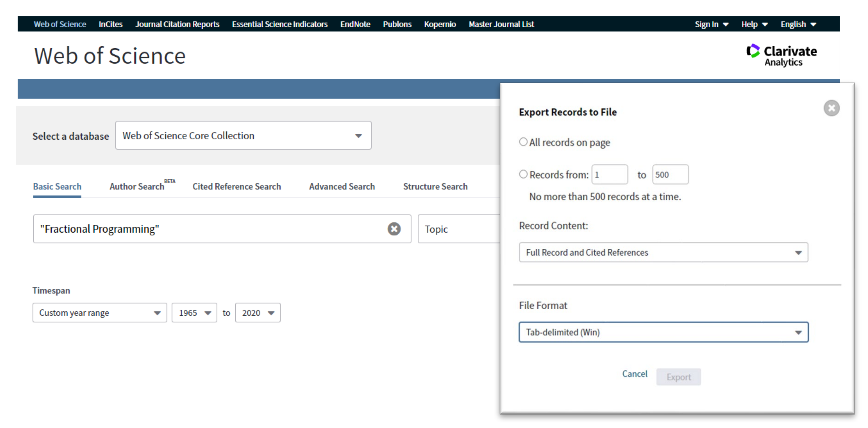This screenshot has height=428, width=868.
Task: Switch to Advanced Search tab
Action: [342, 186]
